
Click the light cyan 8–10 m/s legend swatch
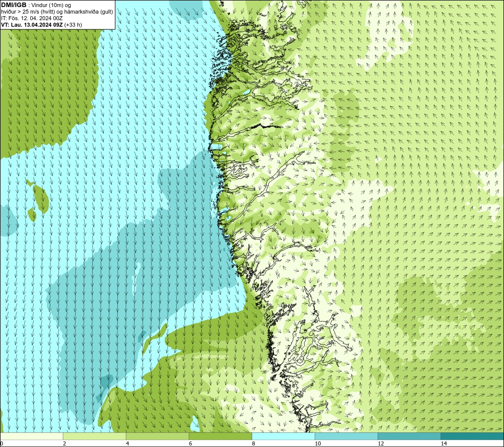click(283, 436)
